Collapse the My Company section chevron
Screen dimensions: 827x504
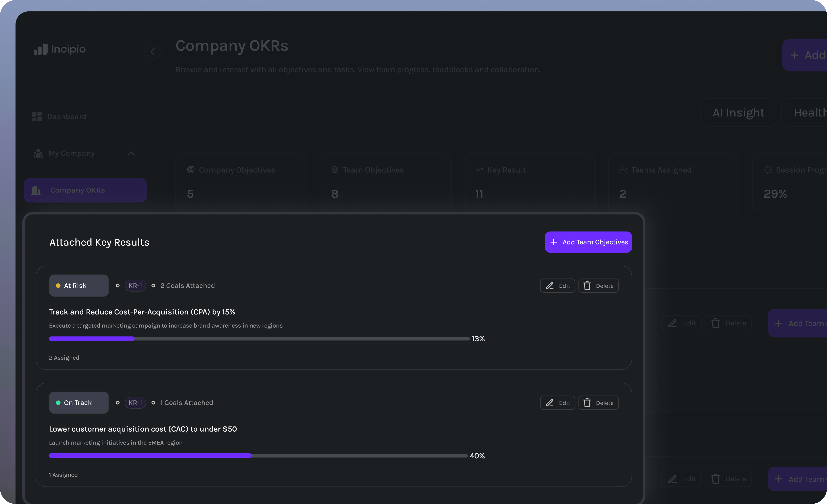pyautogui.click(x=131, y=153)
